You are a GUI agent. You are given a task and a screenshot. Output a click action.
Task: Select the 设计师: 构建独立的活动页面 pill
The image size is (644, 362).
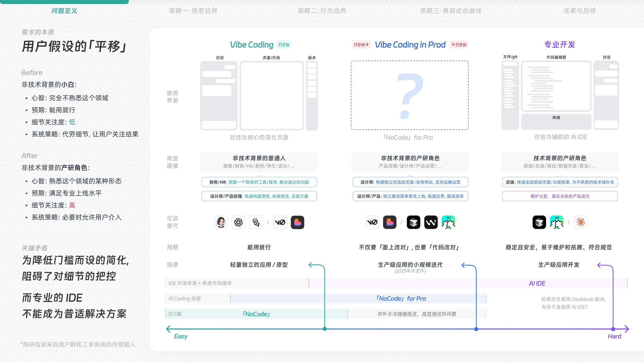click(x=410, y=182)
